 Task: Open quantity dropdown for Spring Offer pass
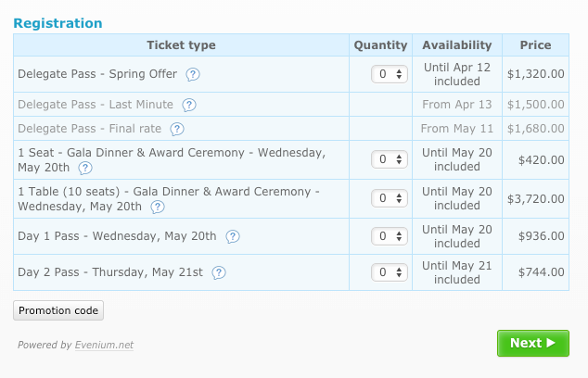click(390, 74)
